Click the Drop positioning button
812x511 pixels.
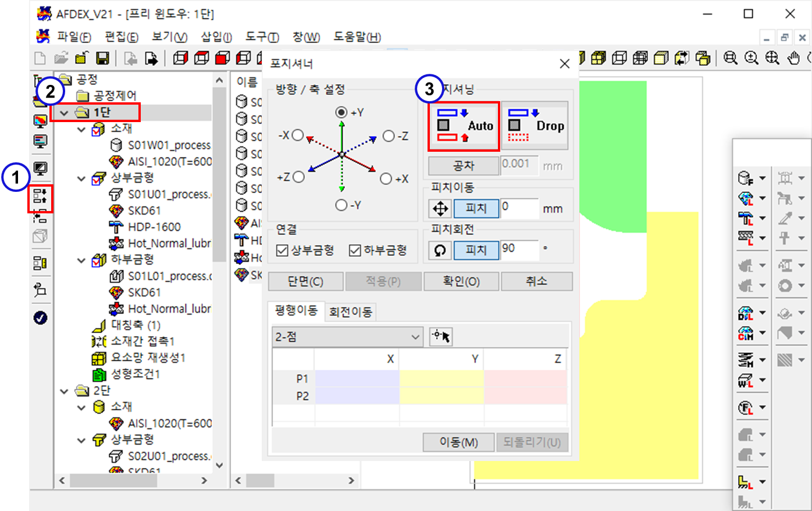pyautogui.click(x=535, y=126)
